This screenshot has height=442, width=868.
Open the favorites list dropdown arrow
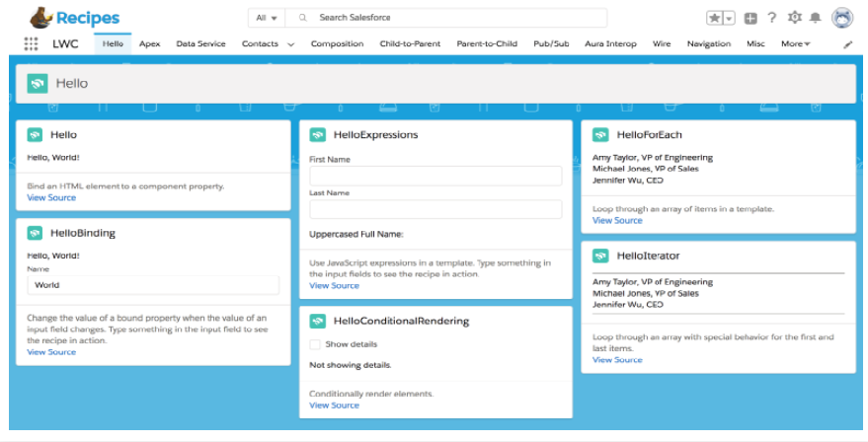pos(729,18)
